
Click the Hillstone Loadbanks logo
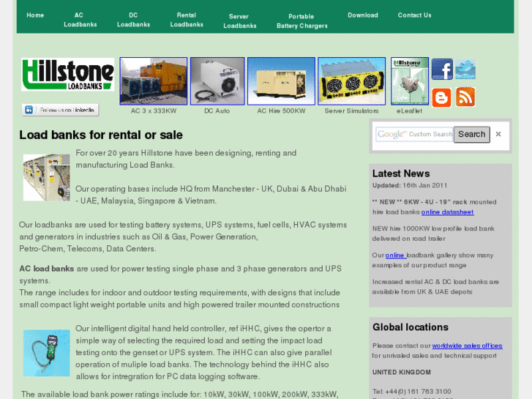coord(68,75)
